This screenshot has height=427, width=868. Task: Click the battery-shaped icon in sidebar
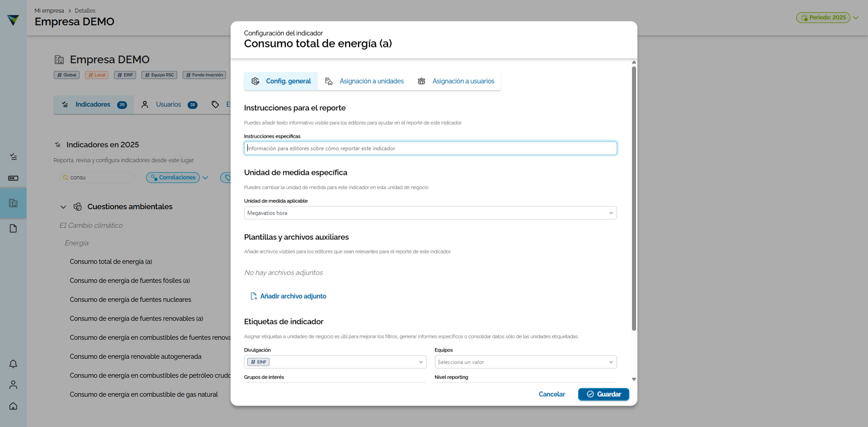coord(13,178)
